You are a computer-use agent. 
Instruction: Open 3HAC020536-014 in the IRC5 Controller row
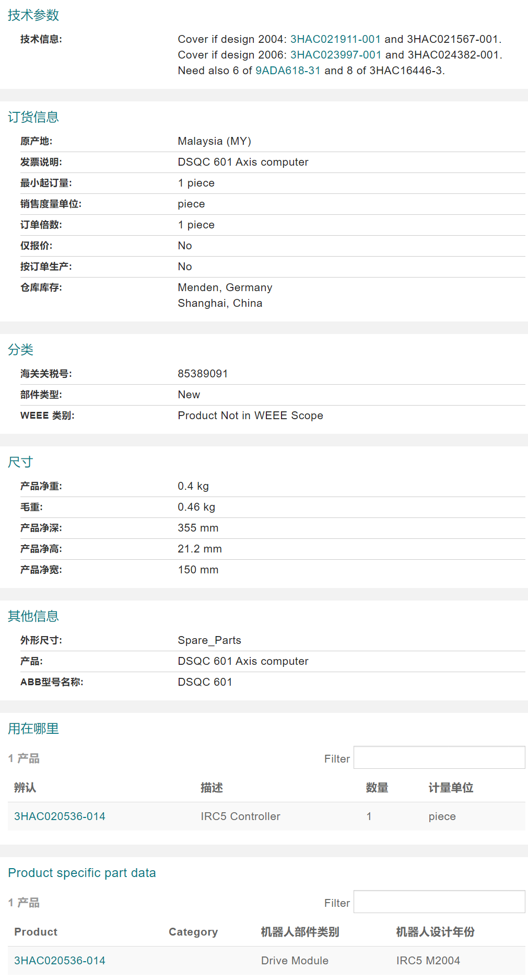click(x=60, y=816)
